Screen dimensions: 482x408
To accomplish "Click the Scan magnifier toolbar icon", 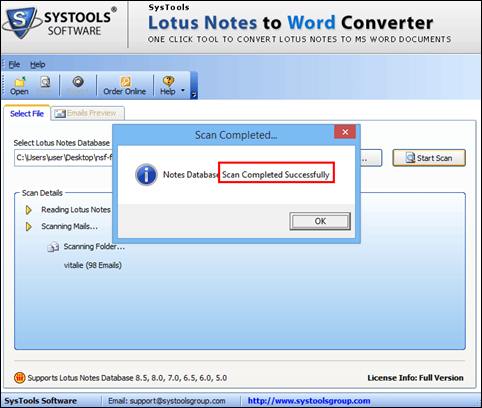I will tap(45, 82).
